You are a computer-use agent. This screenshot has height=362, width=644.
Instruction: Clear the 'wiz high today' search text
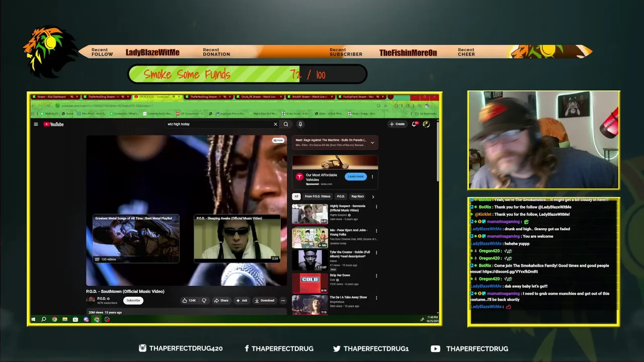tap(275, 124)
